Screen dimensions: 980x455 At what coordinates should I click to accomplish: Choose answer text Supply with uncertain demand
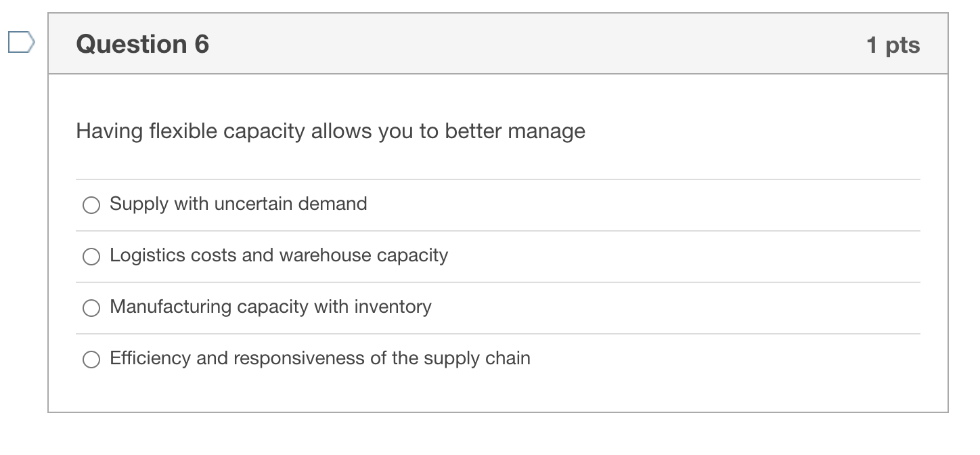pos(238,204)
